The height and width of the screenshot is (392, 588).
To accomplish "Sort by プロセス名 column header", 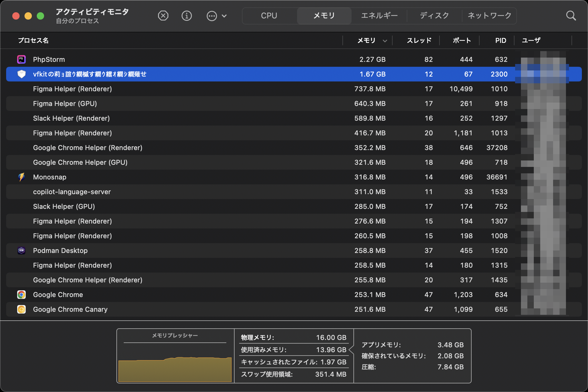I will 33,40.
